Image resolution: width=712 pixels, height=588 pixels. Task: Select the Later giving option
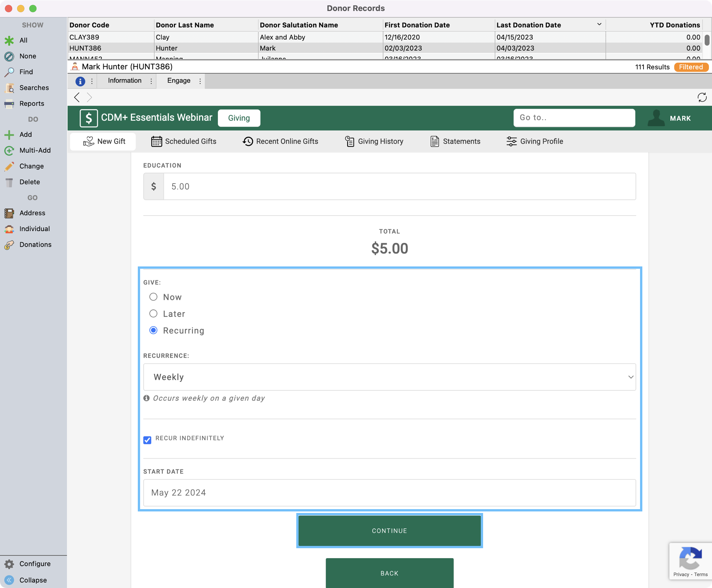tap(154, 314)
